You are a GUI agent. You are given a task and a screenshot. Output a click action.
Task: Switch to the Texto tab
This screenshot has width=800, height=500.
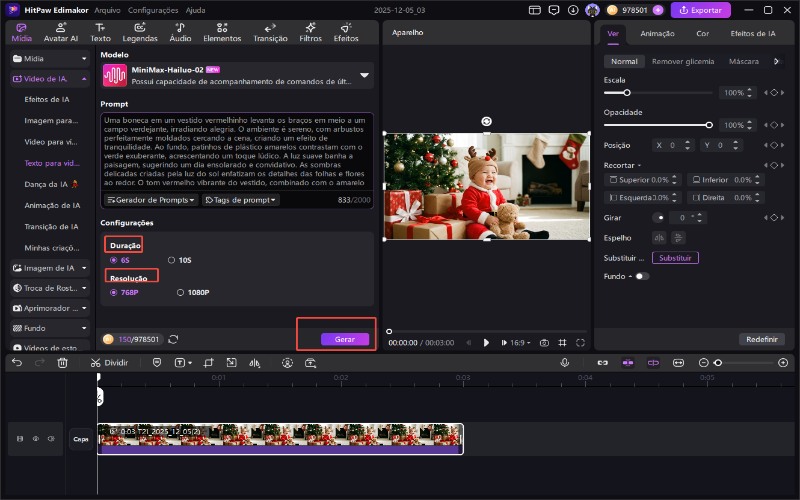(x=101, y=33)
